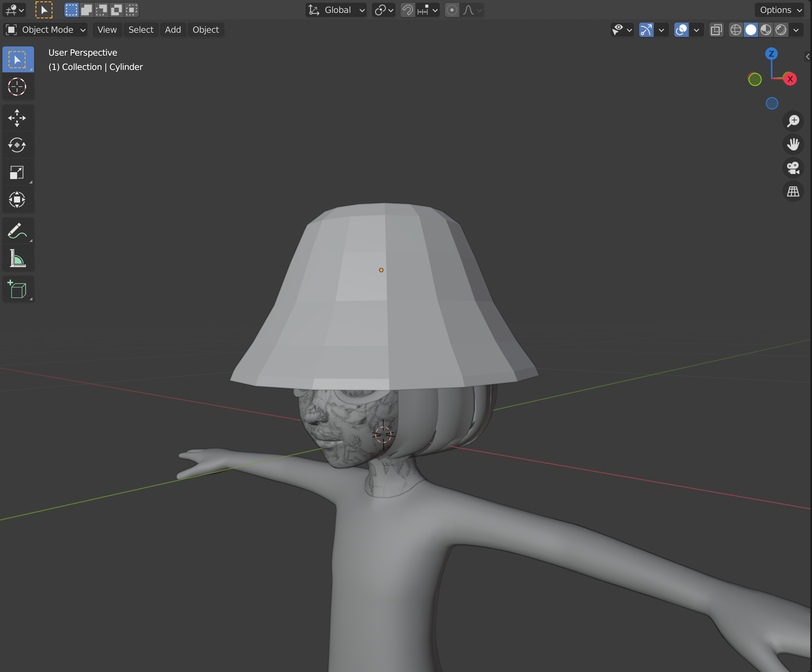Image resolution: width=812 pixels, height=672 pixels.
Task: Open editor type dropdown
Action: [15, 10]
